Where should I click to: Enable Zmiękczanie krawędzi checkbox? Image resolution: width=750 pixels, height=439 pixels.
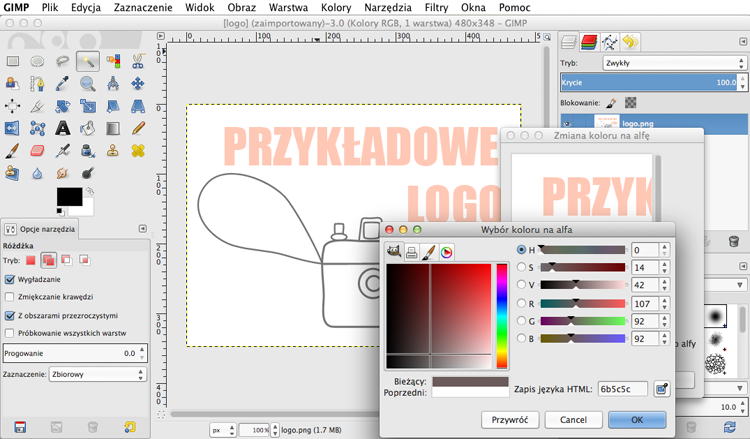10,297
